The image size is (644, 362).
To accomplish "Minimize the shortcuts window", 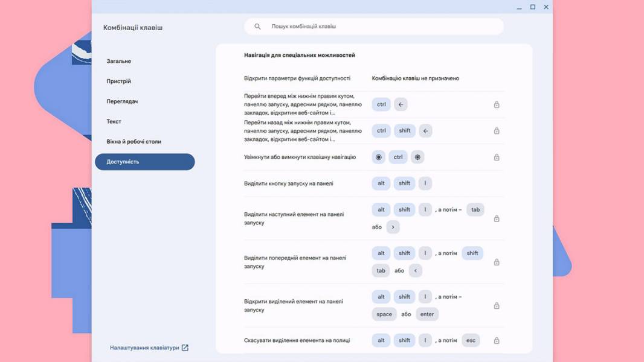I will coord(519,7).
